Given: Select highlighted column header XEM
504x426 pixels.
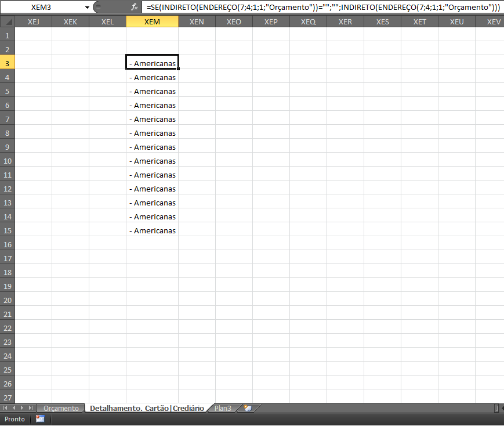Looking at the screenshot, I should 152,21.
